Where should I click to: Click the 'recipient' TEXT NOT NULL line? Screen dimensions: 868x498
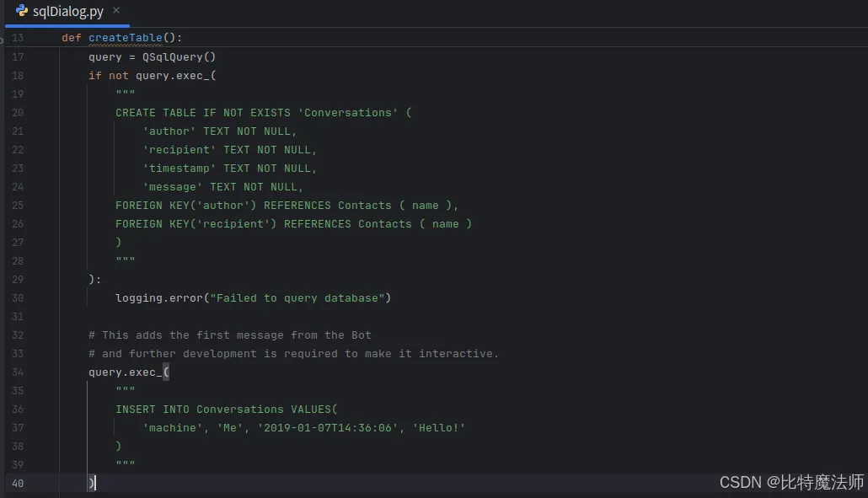(230, 150)
